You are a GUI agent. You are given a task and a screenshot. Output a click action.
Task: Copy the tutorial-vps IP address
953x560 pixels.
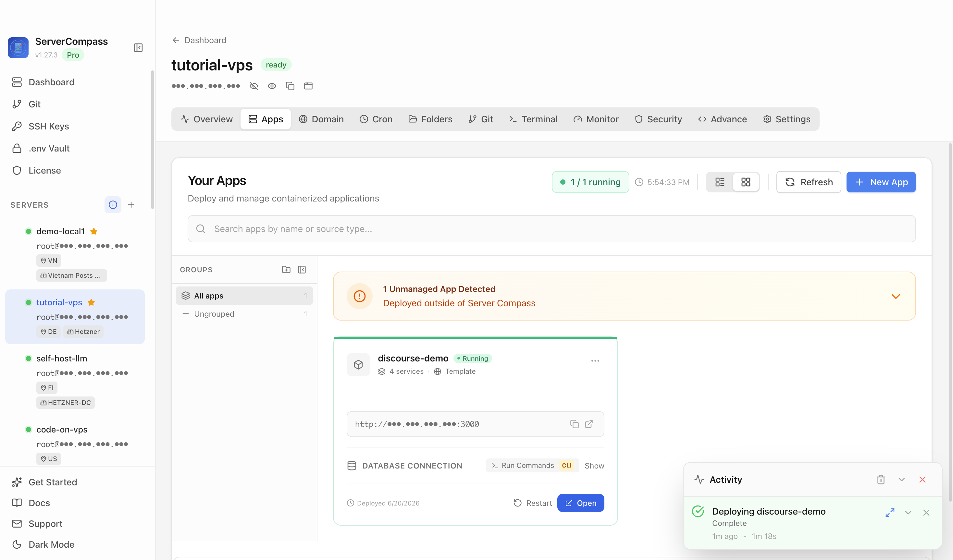click(290, 86)
